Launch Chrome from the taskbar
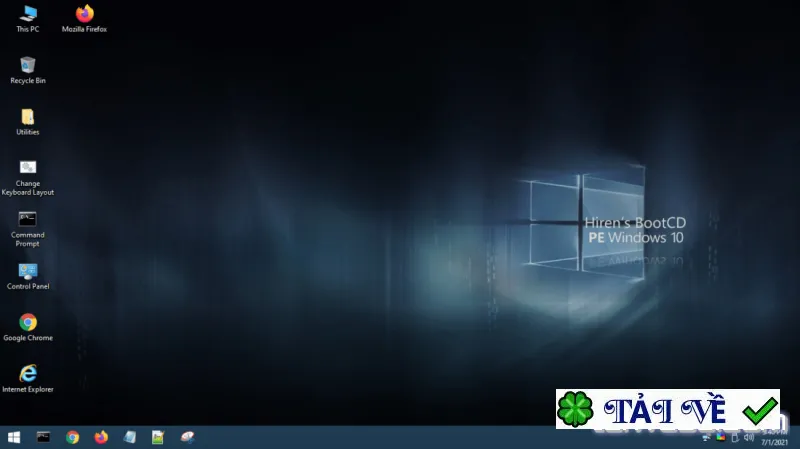Image resolution: width=800 pixels, height=449 pixels. point(72,437)
